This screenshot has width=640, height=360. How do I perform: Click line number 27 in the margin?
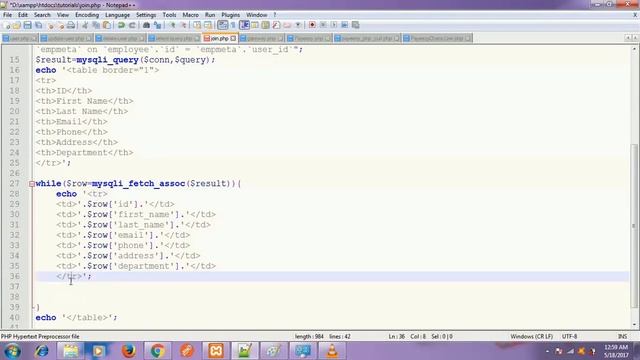[x=14, y=184]
